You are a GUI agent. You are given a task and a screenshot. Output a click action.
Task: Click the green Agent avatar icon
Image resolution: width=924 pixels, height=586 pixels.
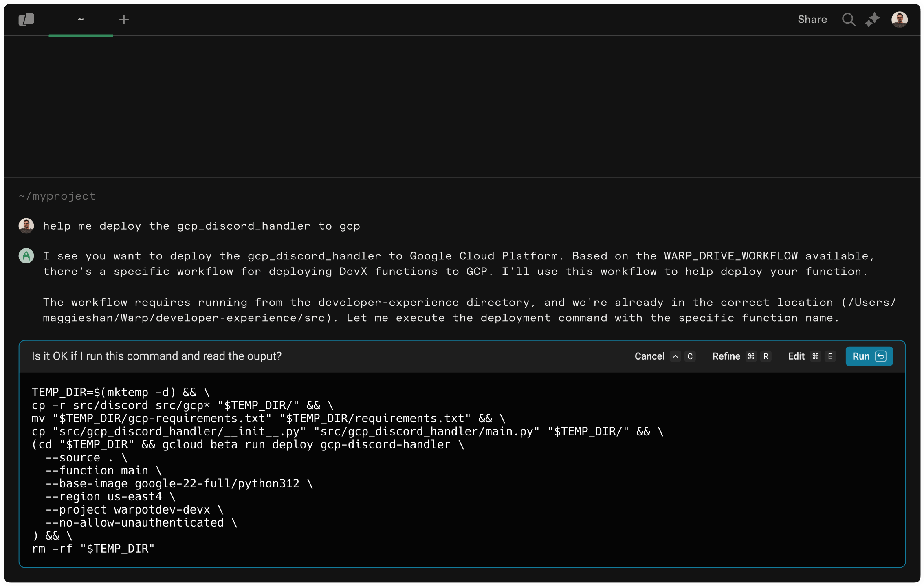pos(26,256)
